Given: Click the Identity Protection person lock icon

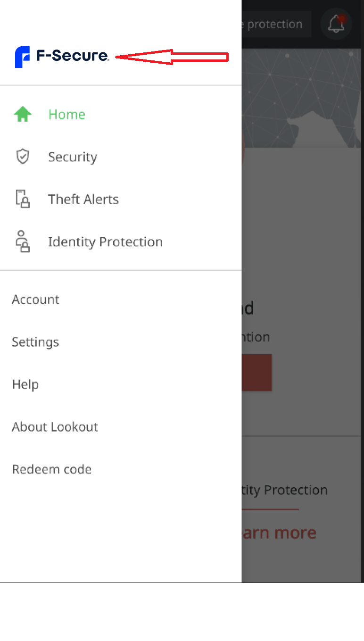Looking at the screenshot, I should coord(23,241).
